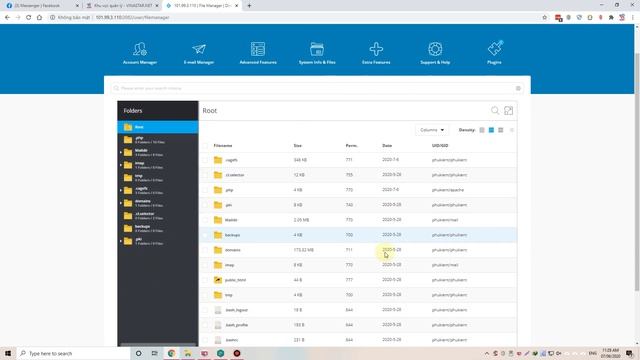Expand the .cagefs folder in sidebar tree
The image size is (640, 360).
pos(121,191)
